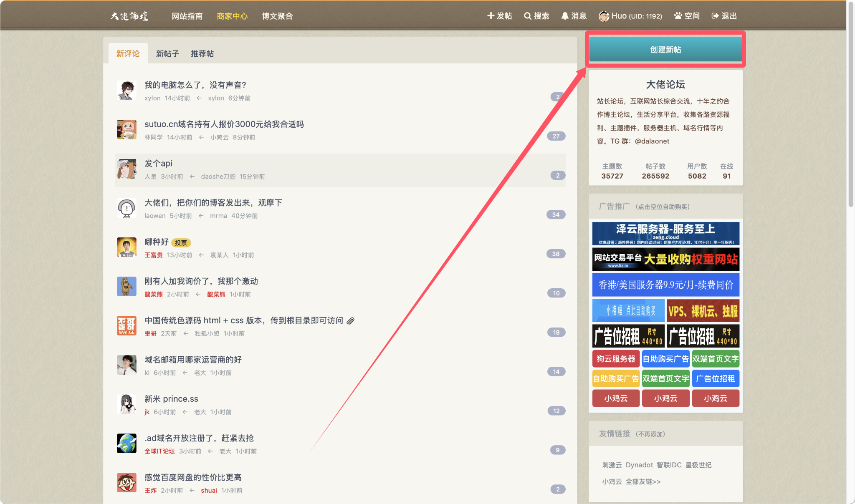Screen dimensions: 855x504
Task: Click the logout arrow icon 退出
Action: (715, 16)
